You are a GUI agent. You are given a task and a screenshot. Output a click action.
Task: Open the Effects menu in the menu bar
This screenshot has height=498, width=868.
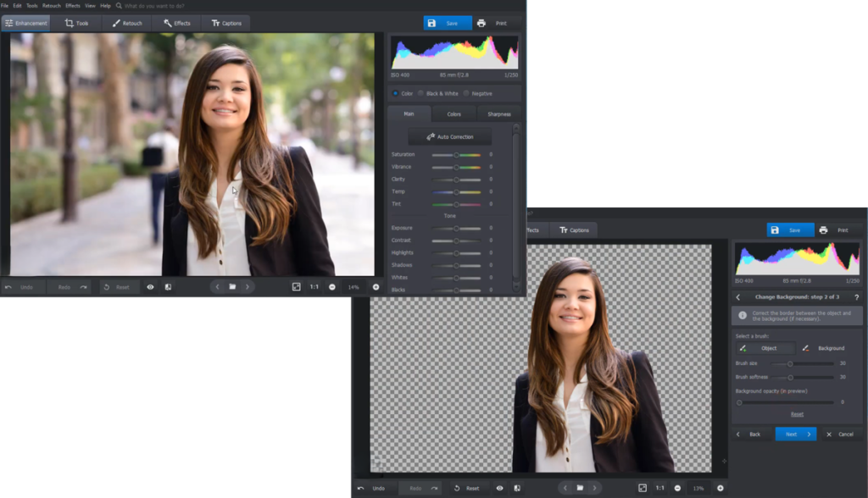pos(71,4)
